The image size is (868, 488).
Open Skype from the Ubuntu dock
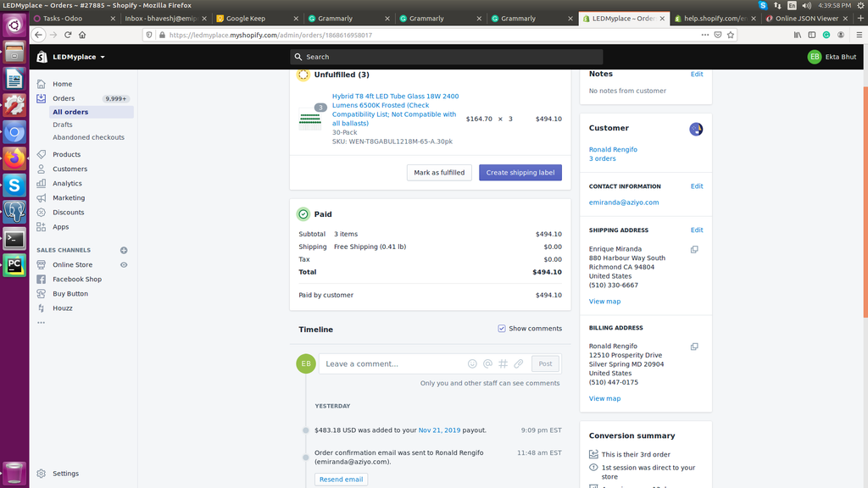click(x=14, y=184)
